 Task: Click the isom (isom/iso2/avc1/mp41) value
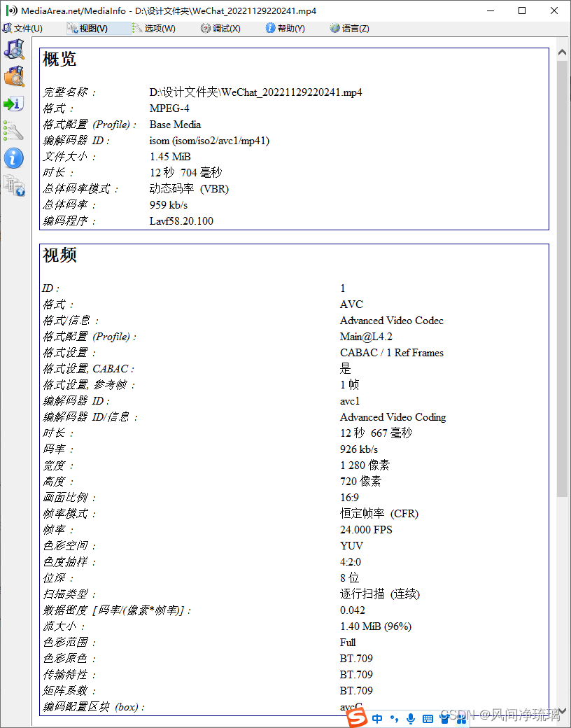209,141
